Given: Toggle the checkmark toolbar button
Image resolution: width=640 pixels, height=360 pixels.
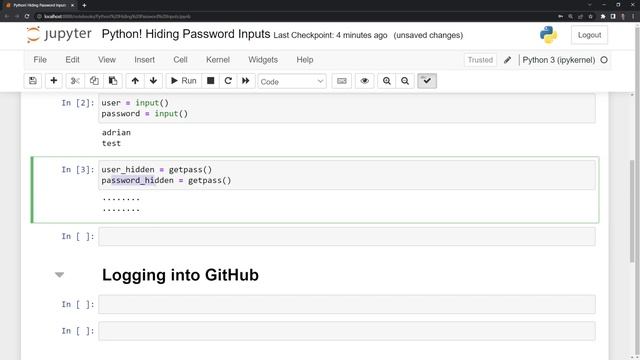Looking at the screenshot, I should 427,81.
